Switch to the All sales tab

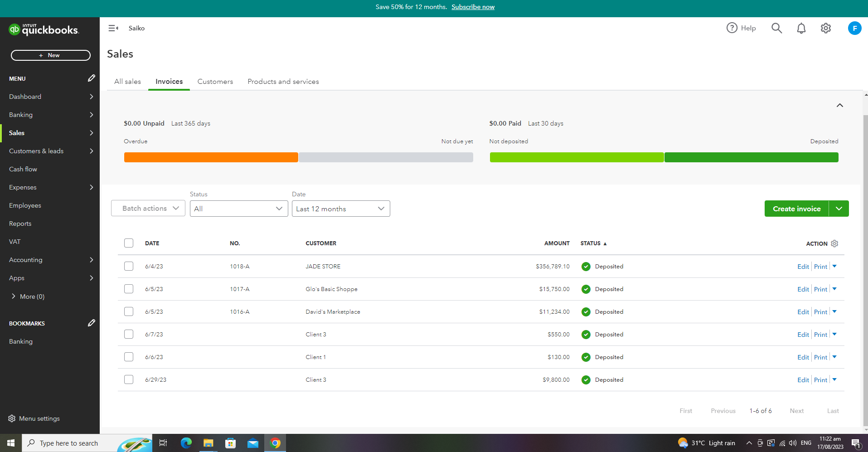(x=127, y=82)
